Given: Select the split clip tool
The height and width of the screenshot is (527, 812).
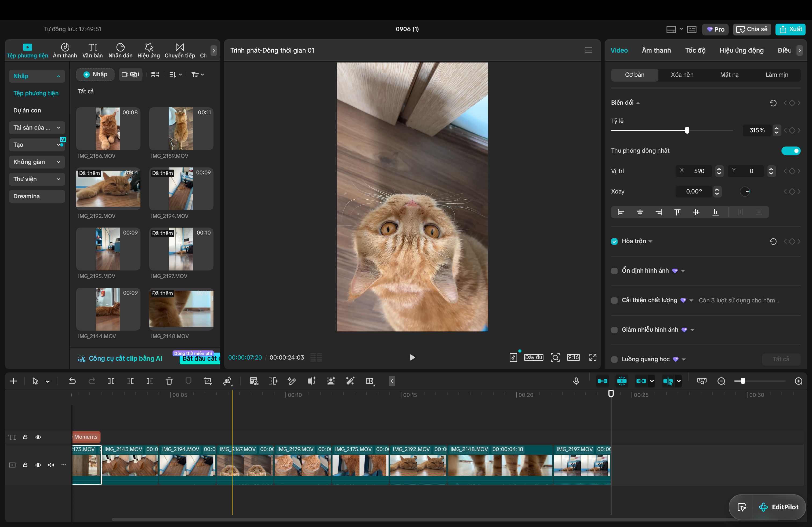Looking at the screenshot, I should (111, 381).
